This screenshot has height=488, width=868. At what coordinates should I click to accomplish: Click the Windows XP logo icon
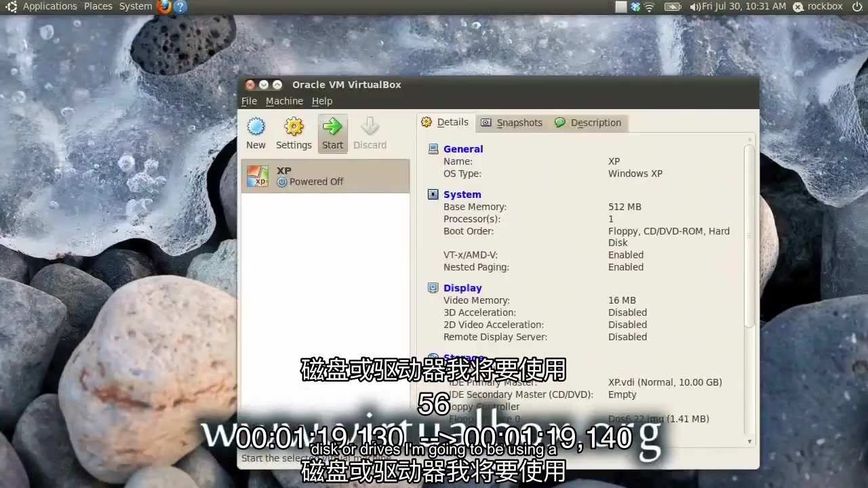(258, 176)
